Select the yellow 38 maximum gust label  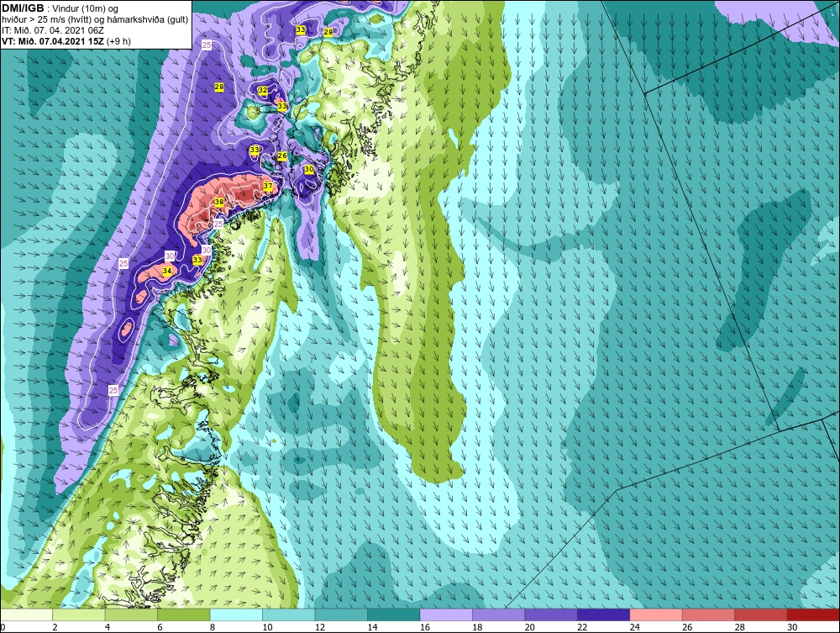[x=218, y=202]
